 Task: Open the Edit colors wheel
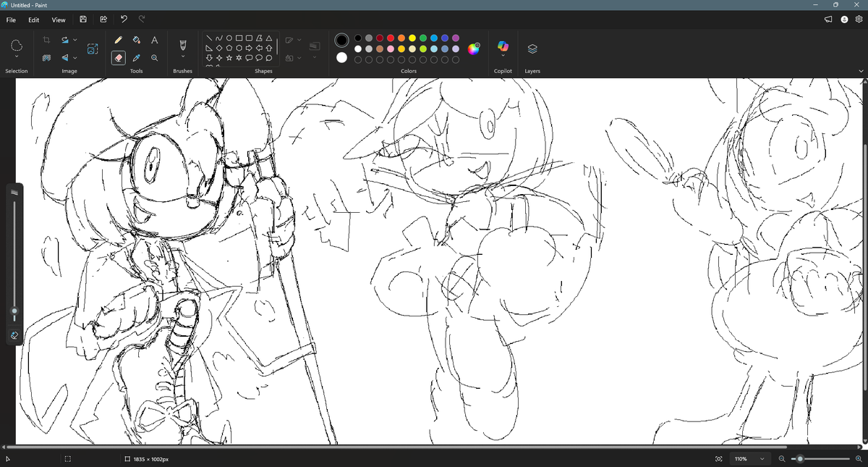[473, 49]
